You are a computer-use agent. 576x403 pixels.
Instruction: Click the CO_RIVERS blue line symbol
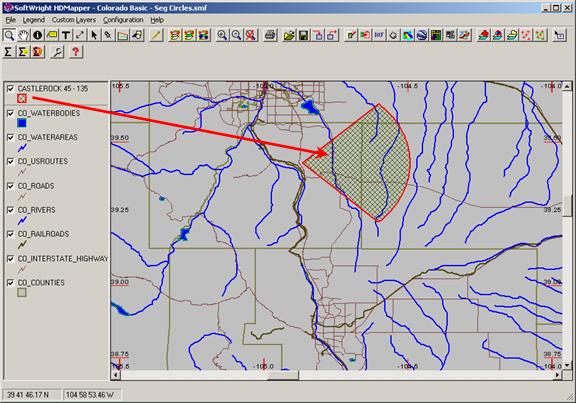click(22, 220)
